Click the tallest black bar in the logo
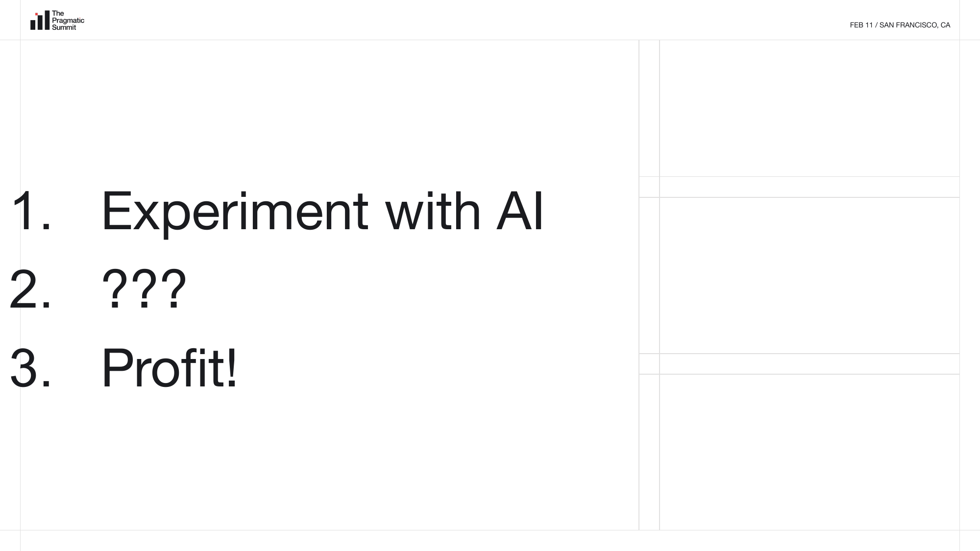This screenshot has width=980, height=551. coord(47,20)
